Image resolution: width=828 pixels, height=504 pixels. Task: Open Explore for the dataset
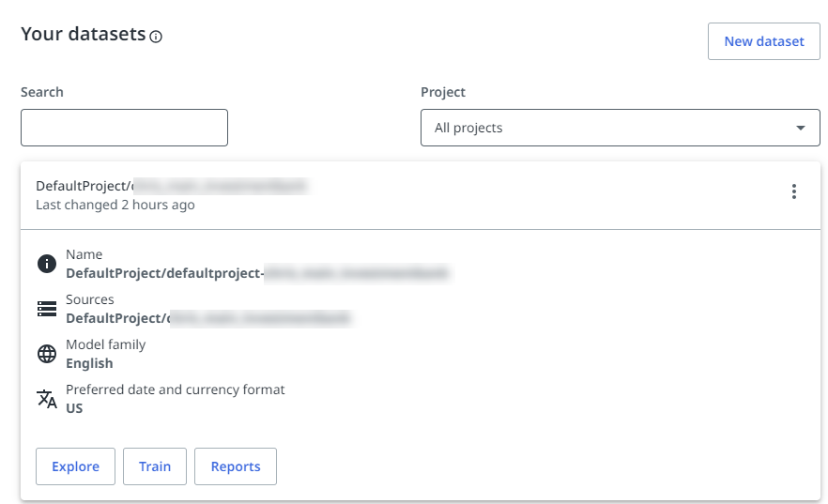click(x=75, y=466)
